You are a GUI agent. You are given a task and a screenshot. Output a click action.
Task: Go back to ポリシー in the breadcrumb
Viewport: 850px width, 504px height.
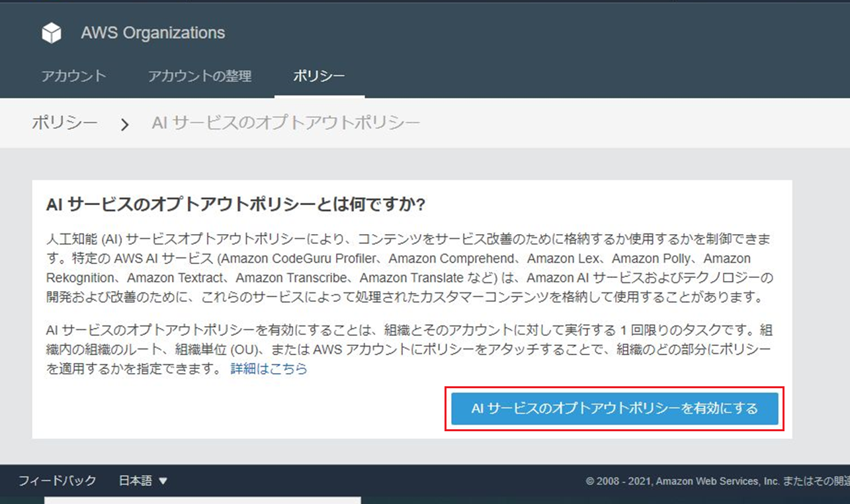coord(65,123)
